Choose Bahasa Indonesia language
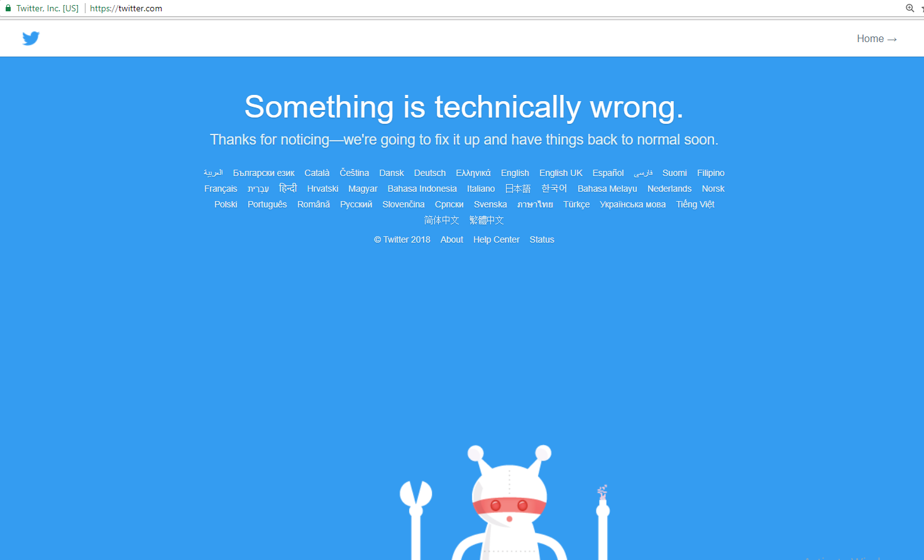The width and height of the screenshot is (924, 560). point(422,189)
